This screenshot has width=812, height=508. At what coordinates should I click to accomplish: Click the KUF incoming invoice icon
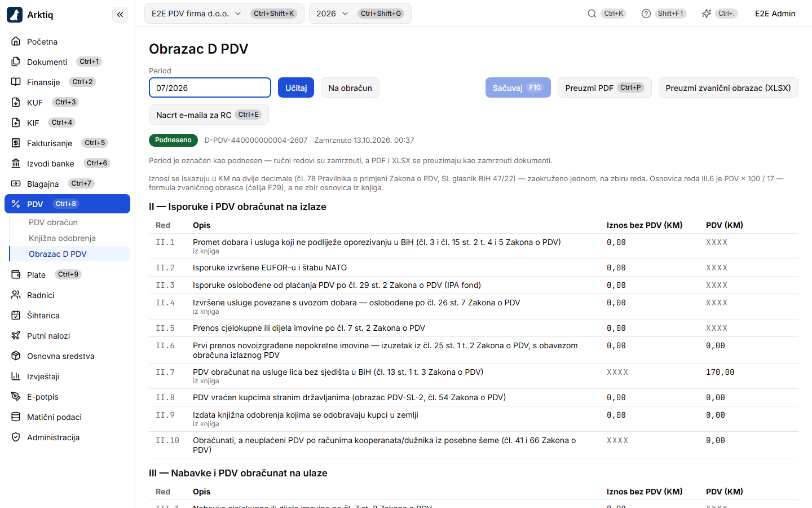click(16, 103)
